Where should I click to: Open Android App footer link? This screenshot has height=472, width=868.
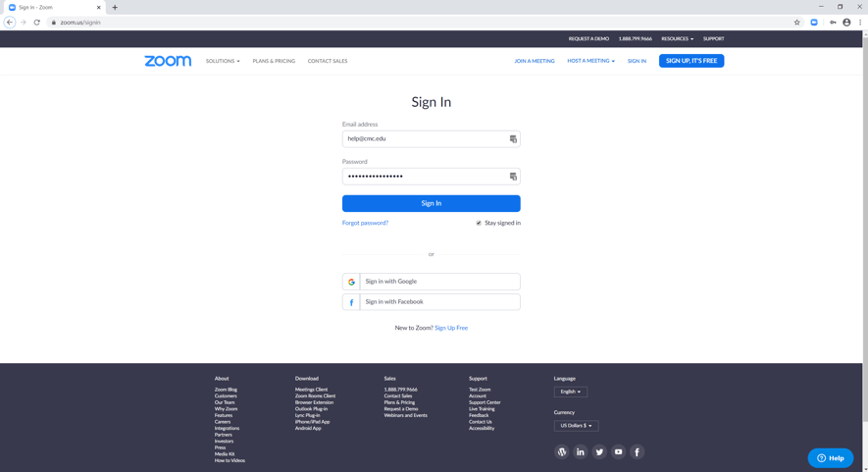(308, 428)
